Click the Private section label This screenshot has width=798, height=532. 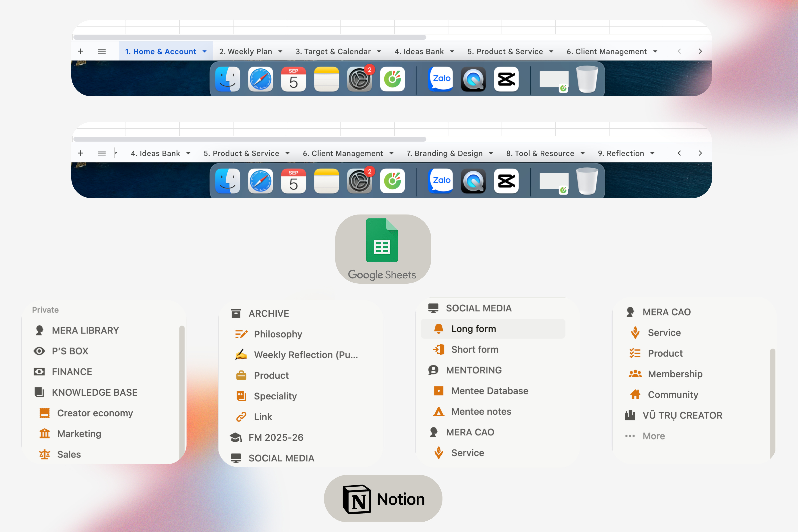pyautogui.click(x=45, y=310)
